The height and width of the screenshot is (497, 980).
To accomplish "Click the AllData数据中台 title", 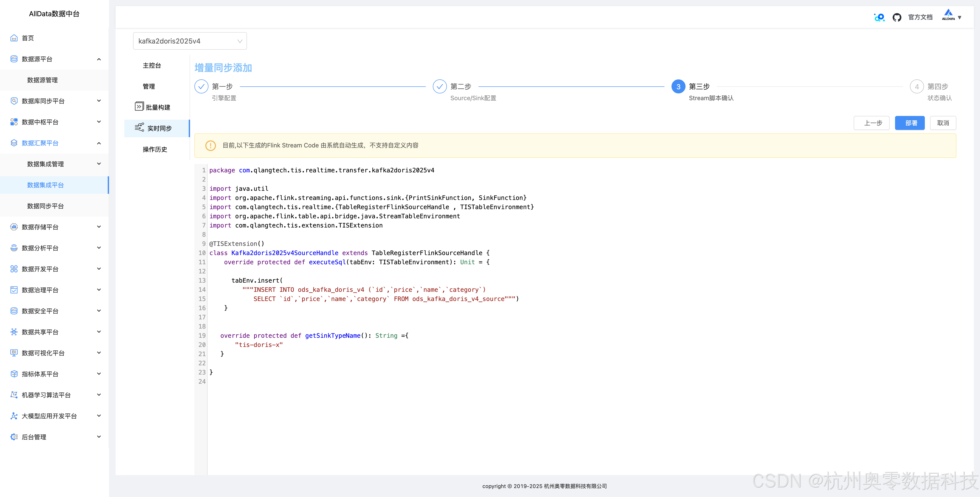I will (x=54, y=14).
